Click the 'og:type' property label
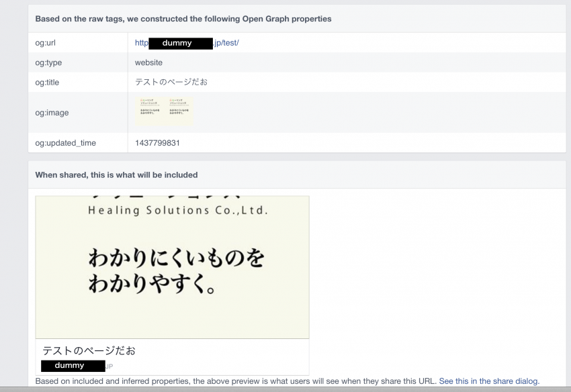571x392 pixels. [x=48, y=62]
